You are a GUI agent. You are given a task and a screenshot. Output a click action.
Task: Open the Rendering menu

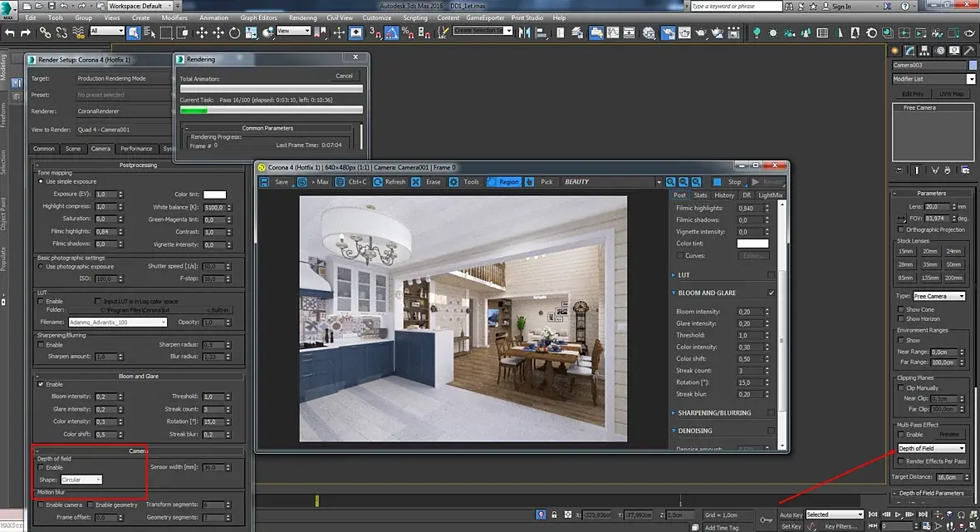coord(302,17)
